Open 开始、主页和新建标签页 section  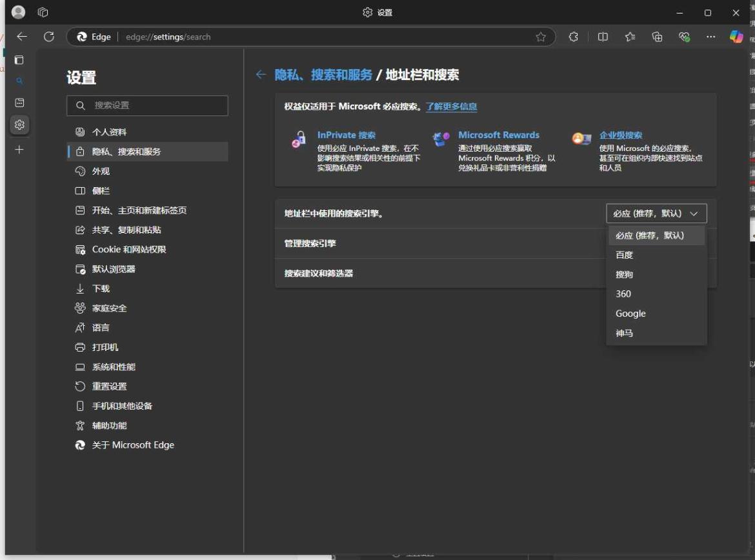point(147,210)
